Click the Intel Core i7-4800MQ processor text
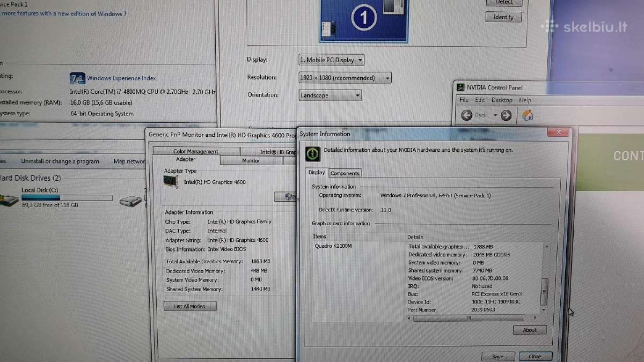The image size is (644, 362). coord(143,92)
